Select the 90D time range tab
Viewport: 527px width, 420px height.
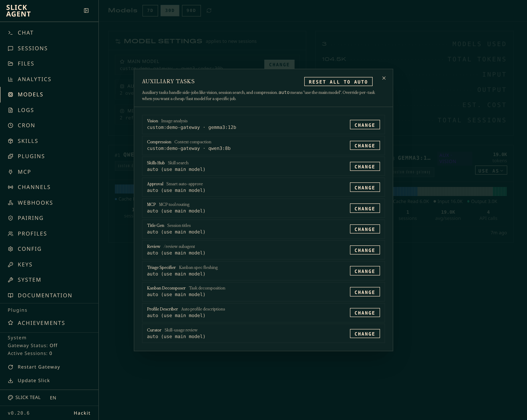point(191,10)
